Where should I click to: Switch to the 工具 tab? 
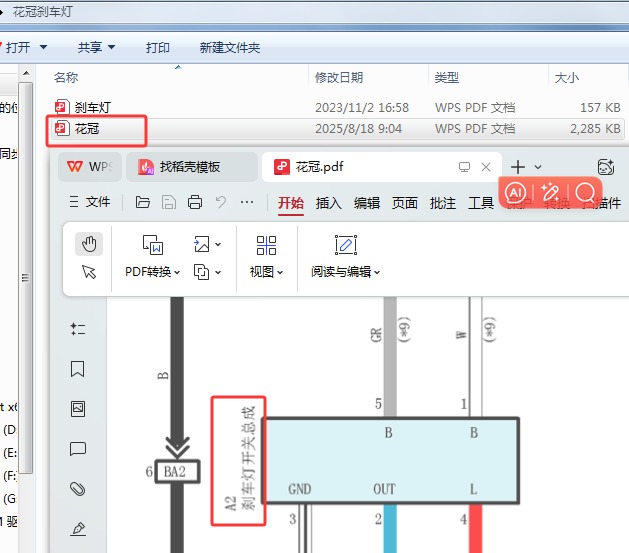(481, 203)
